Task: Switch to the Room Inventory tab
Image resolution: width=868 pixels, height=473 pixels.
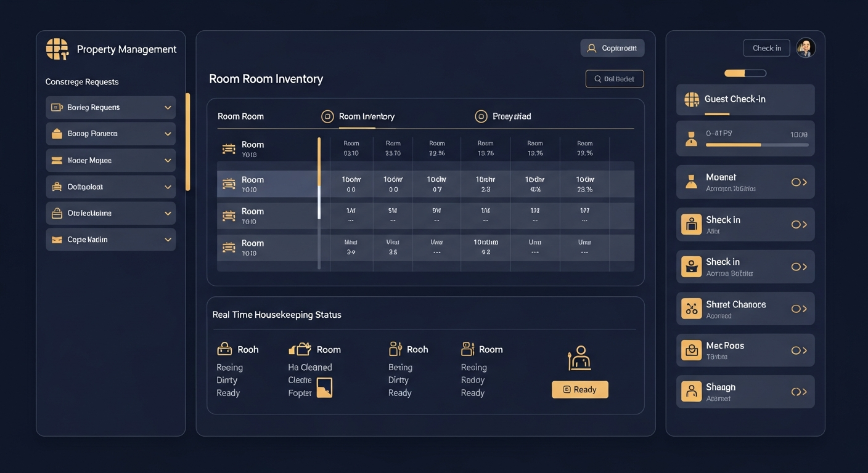Action: click(x=366, y=116)
